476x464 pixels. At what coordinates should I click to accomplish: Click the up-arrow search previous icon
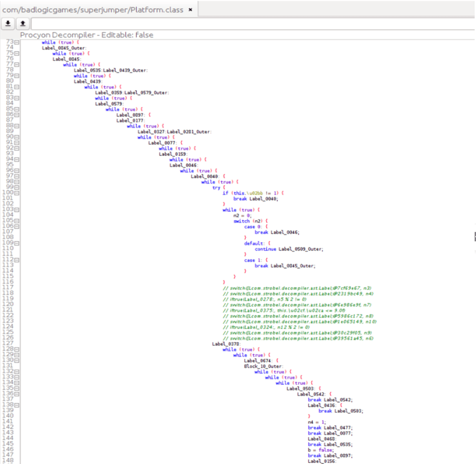point(23,24)
